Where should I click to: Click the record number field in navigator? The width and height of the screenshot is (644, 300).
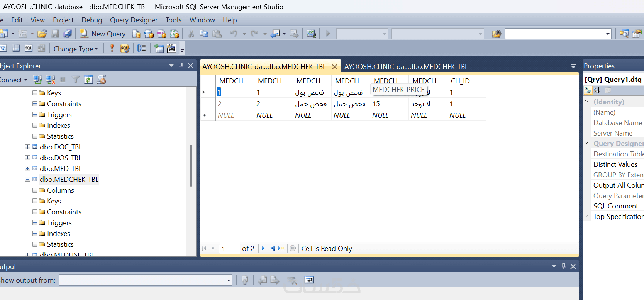point(229,249)
